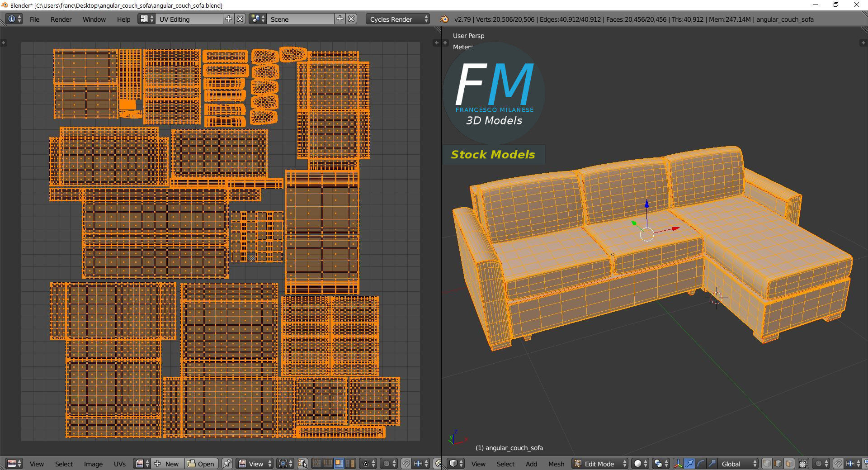Image resolution: width=868 pixels, height=470 pixels.
Task: Toggle pin image in UV editor
Action: pos(227,464)
